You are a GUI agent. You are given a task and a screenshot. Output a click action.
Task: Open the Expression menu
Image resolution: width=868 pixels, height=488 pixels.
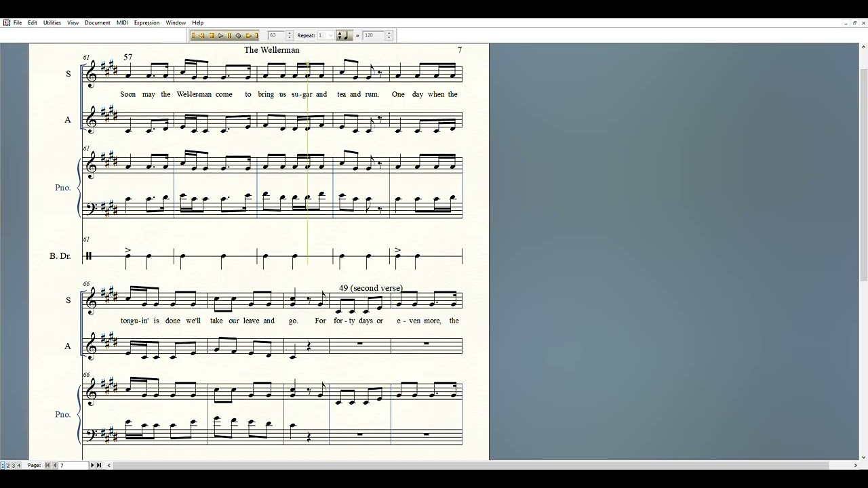[x=146, y=23]
